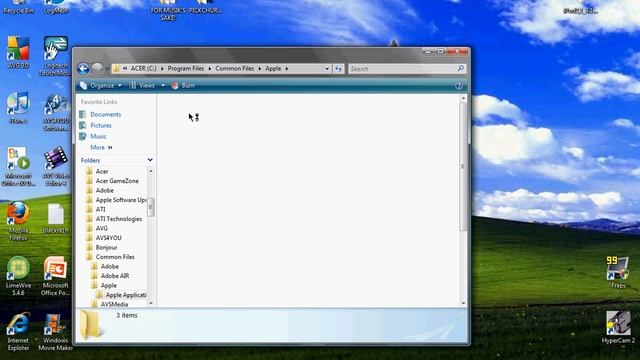The image size is (640, 360).
Task: Collapse the Folders pane chevron
Action: pyautogui.click(x=150, y=160)
